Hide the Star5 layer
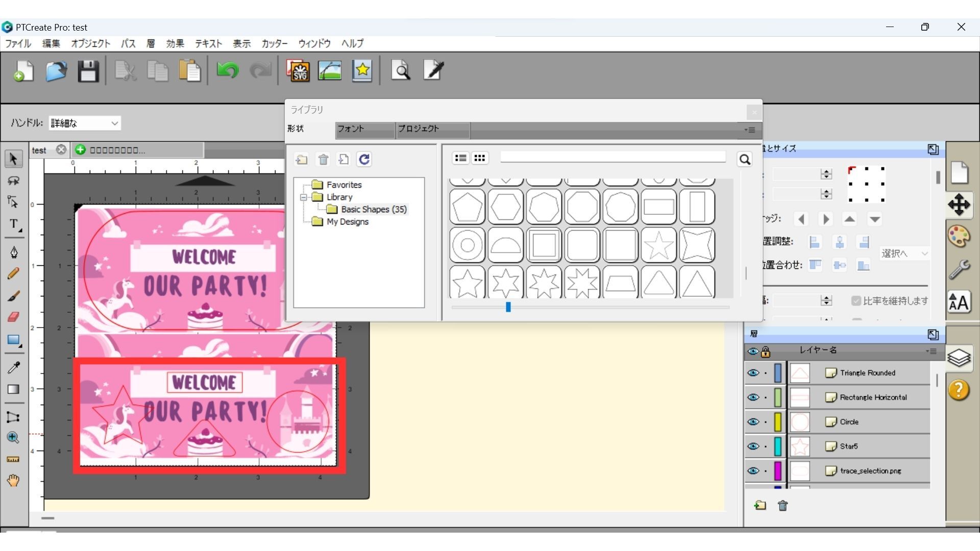This screenshot has height=551, width=980. [x=753, y=446]
